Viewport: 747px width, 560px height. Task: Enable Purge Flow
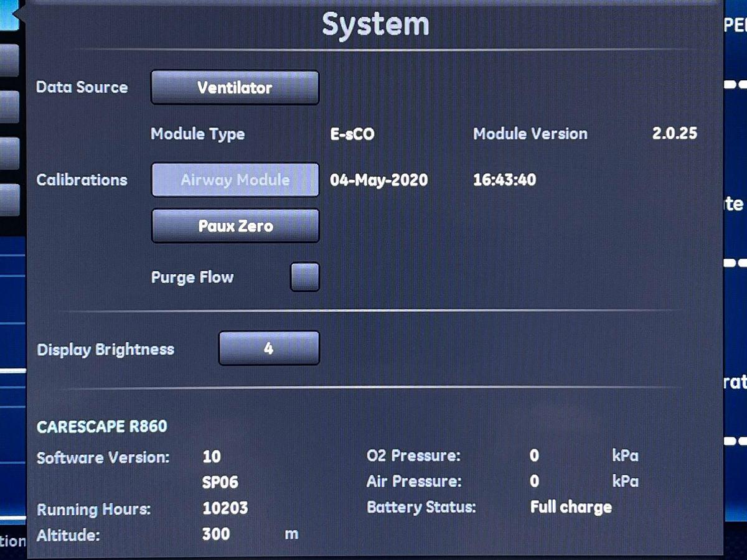(x=304, y=276)
